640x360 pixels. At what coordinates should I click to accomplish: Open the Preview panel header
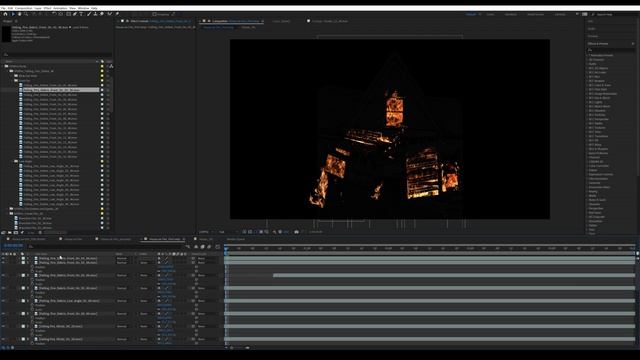point(593,36)
